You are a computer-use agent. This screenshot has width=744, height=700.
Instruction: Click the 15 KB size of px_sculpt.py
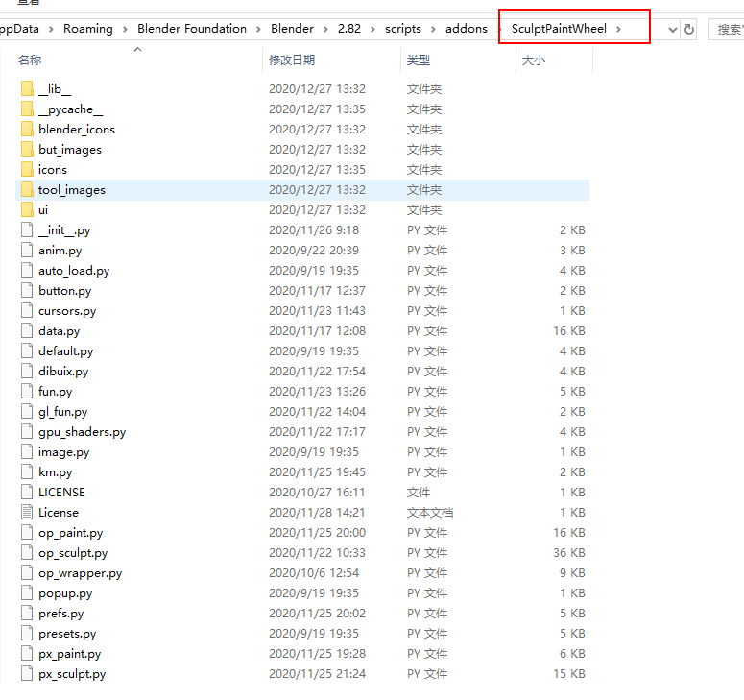click(569, 673)
